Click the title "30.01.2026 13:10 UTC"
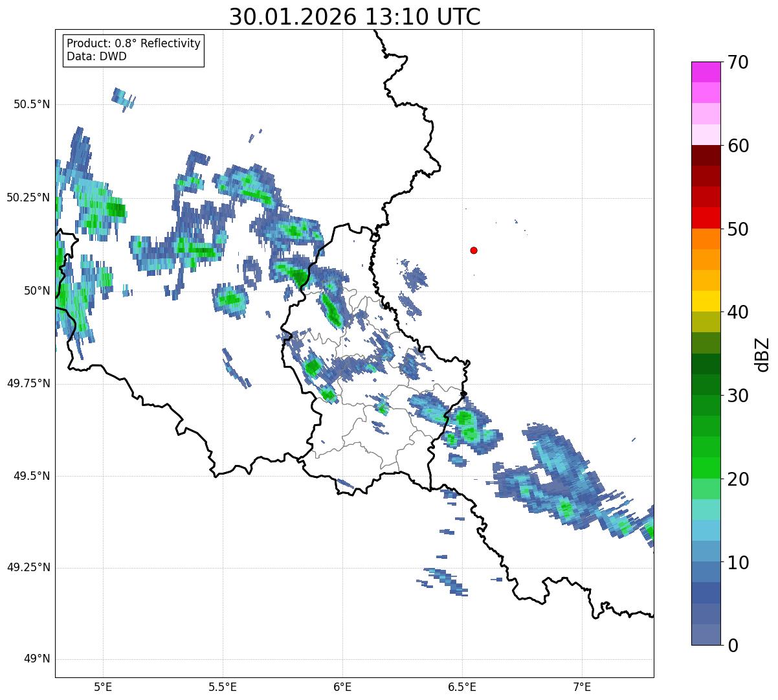778x700 pixels. click(355, 16)
